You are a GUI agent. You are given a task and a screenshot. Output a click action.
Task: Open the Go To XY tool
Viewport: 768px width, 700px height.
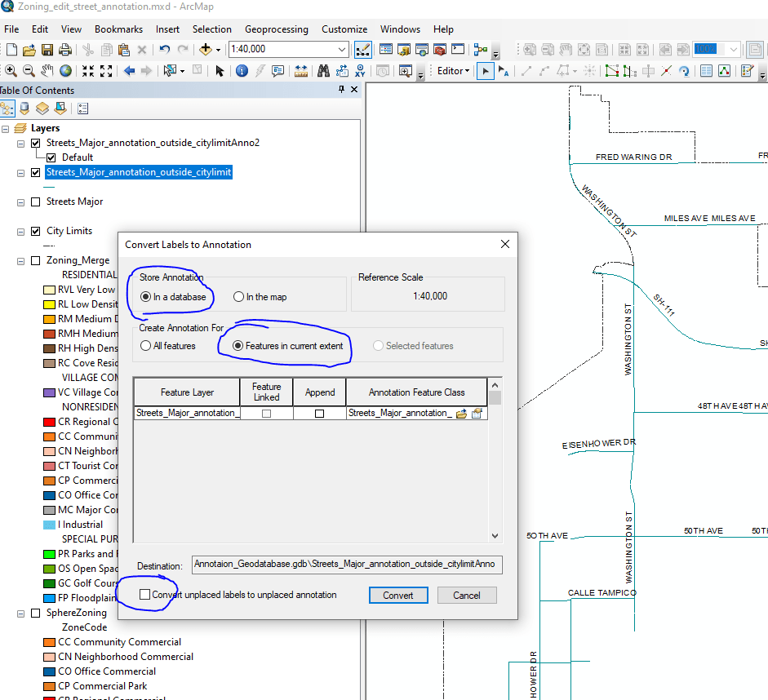pyautogui.click(x=360, y=69)
